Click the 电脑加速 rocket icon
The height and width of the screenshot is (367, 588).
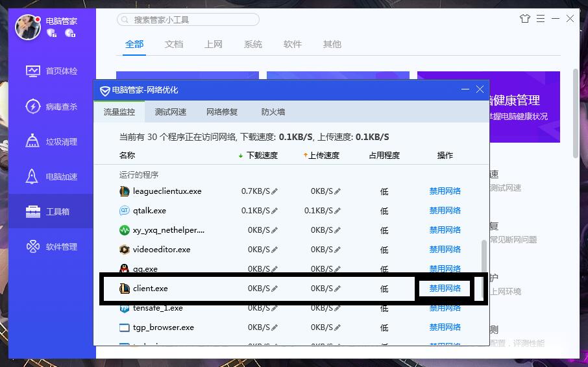pyautogui.click(x=32, y=176)
